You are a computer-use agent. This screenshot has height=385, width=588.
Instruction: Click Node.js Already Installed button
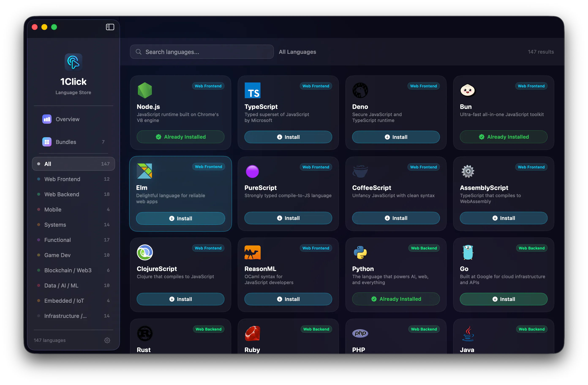coord(180,137)
